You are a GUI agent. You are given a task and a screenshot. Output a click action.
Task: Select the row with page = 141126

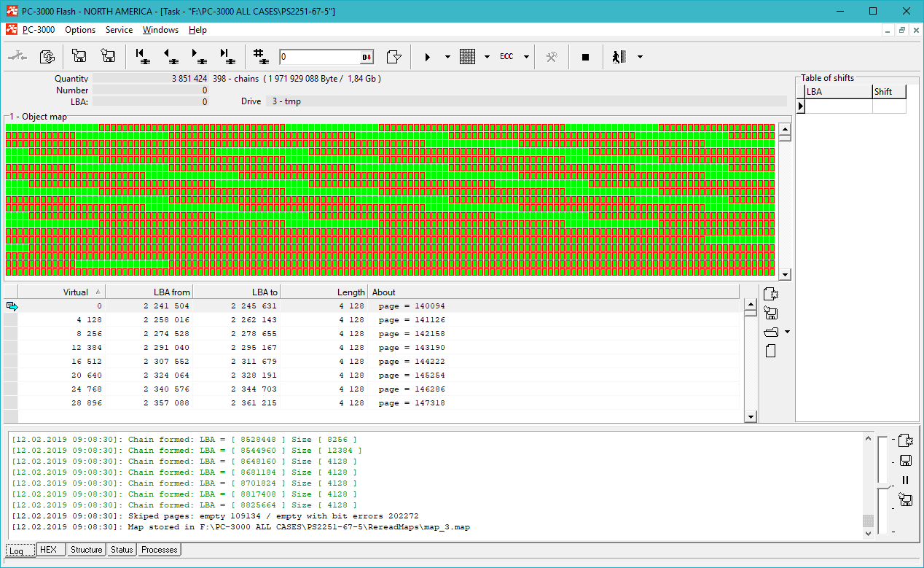(x=379, y=320)
